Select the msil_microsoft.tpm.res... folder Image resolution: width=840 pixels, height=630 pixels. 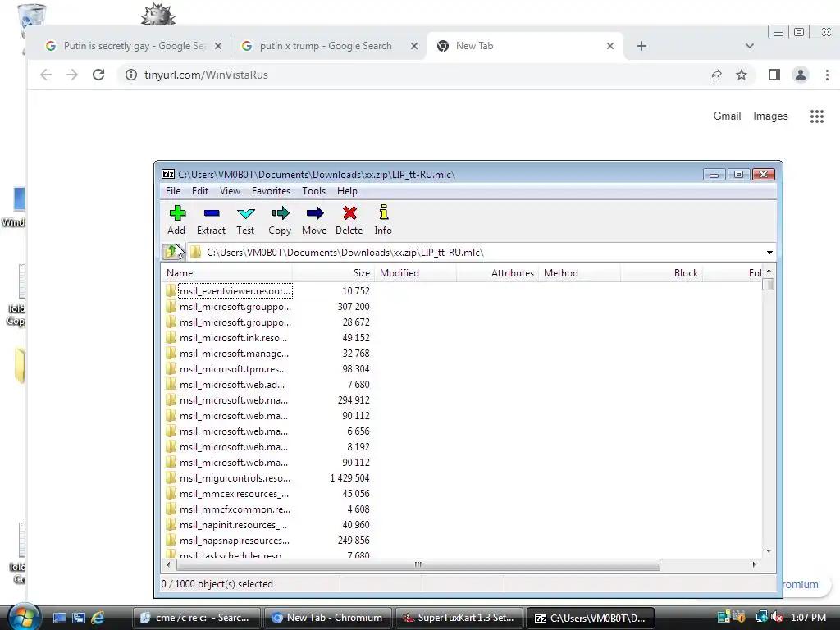coord(233,369)
